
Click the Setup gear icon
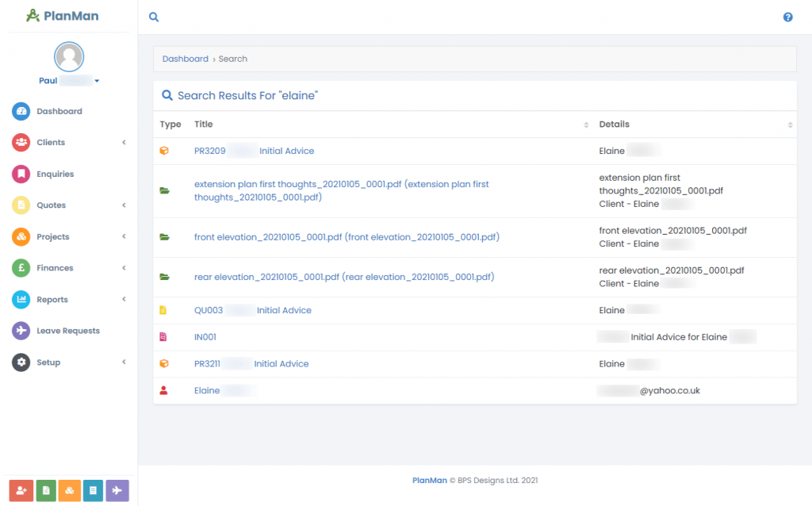(x=21, y=362)
